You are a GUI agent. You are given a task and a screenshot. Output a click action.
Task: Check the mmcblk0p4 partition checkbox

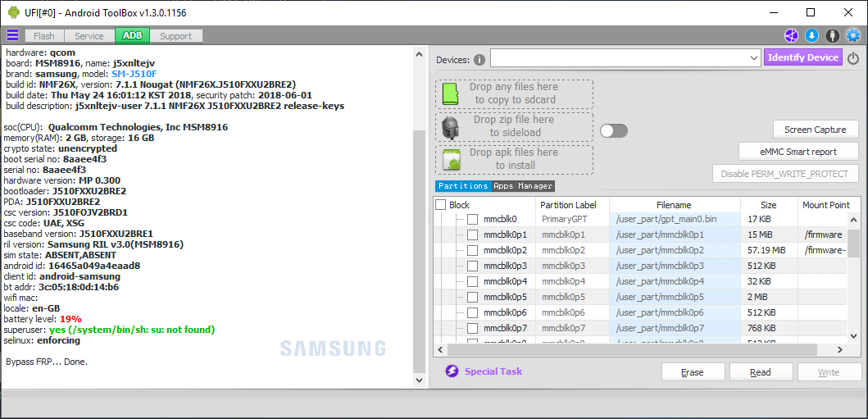tap(472, 281)
